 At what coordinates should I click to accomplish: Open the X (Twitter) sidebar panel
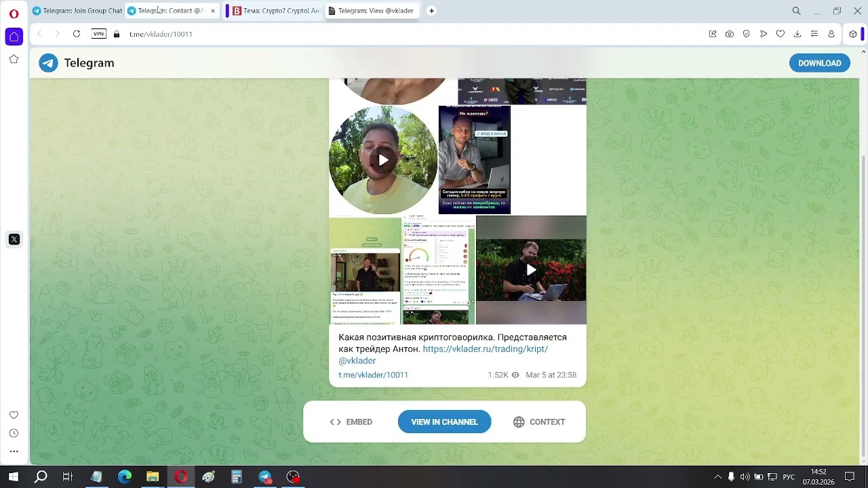click(14, 239)
